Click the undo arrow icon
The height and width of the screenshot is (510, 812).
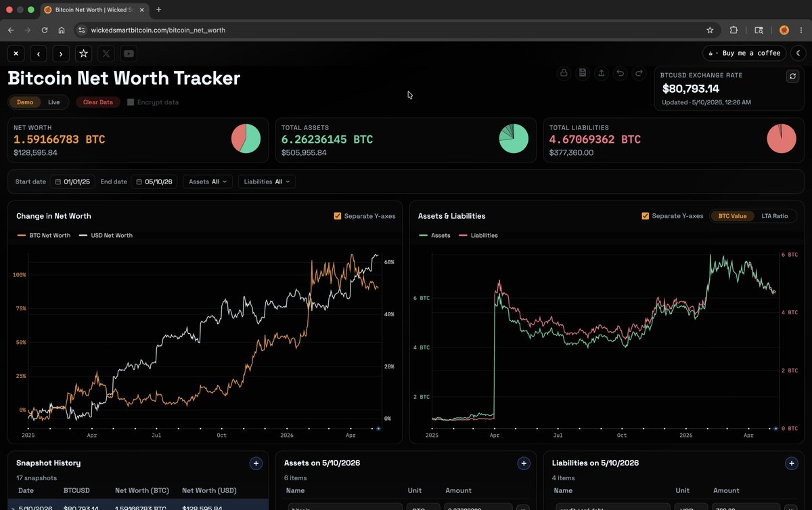620,73
